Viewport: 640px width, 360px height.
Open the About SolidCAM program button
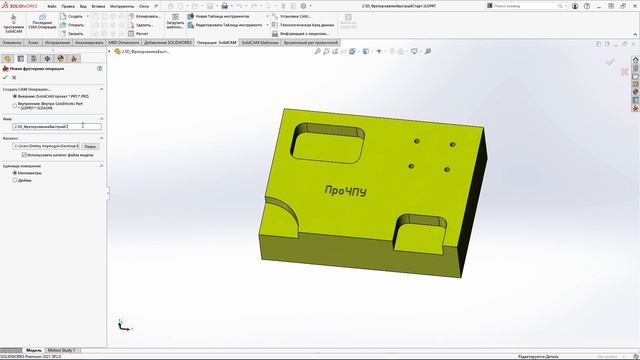13,24
